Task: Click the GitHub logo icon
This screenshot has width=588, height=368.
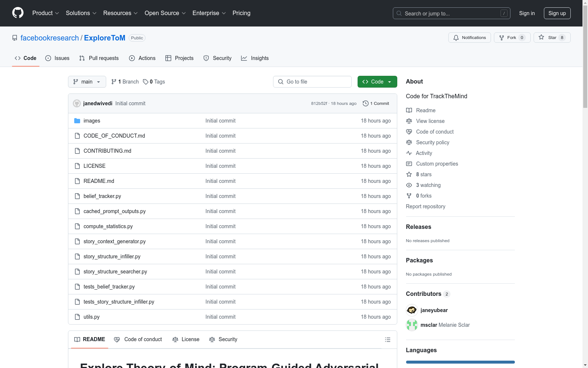Action: pos(18,13)
